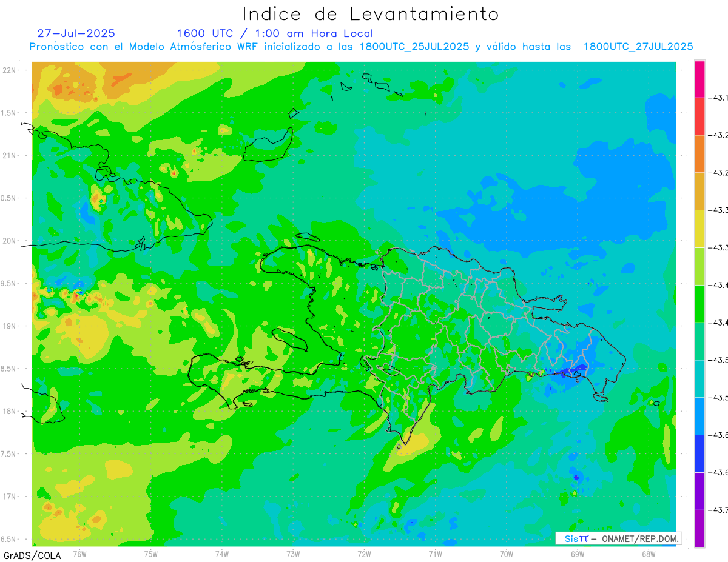Select the bottom purple swatch in the color scale

point(699,529)
